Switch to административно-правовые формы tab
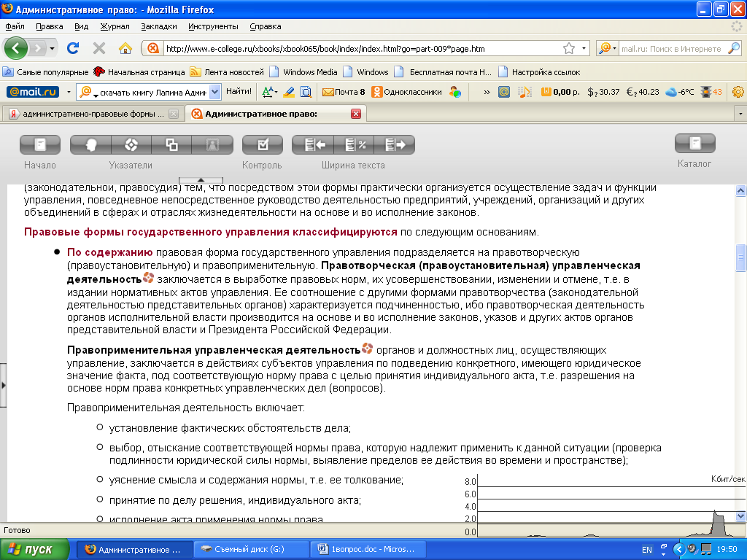This screenshot has width=747, height=560. (x=93, y=114)
